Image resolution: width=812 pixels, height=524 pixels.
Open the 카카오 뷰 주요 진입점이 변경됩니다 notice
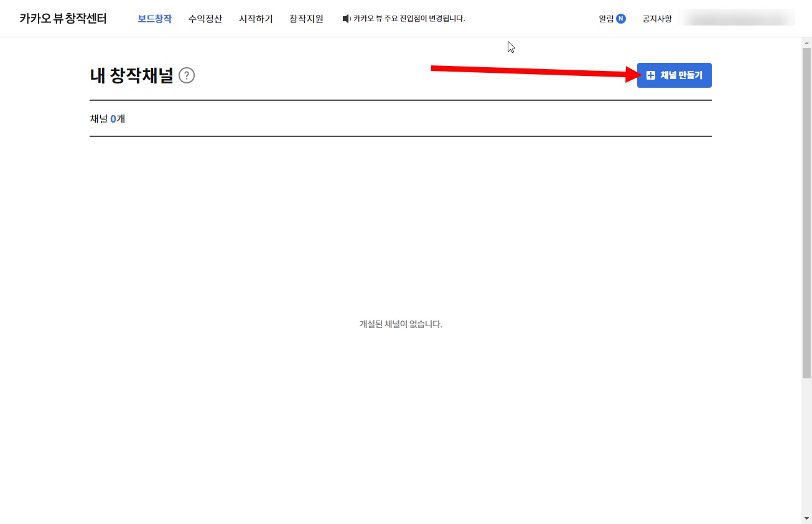(409, 19)
